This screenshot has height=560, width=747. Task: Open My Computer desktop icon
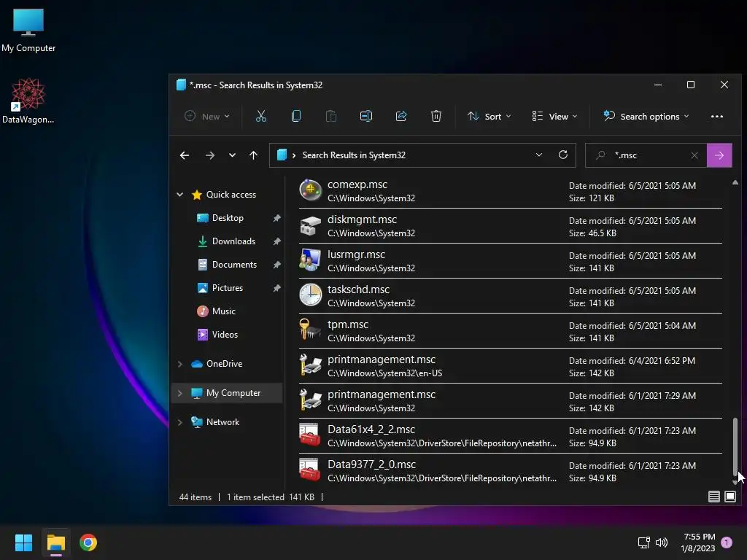(x=28, y=31)
